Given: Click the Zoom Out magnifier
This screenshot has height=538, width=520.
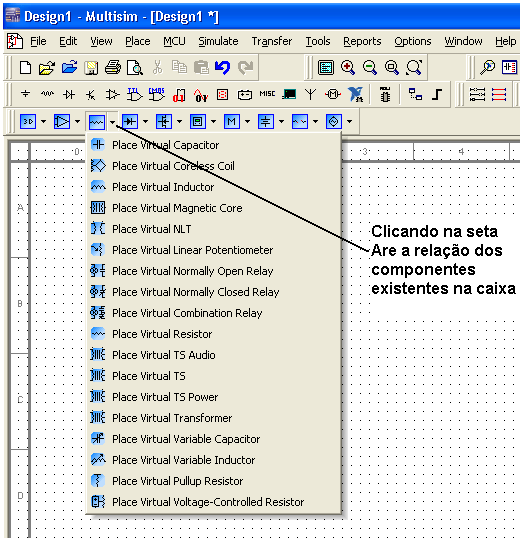Looking at the screenshot, I should tap(369, 67).
